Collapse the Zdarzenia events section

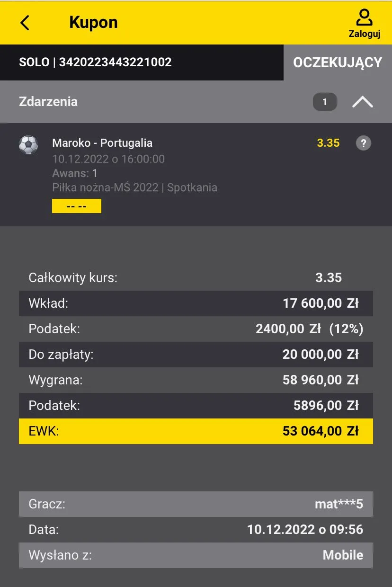(362, 102)
